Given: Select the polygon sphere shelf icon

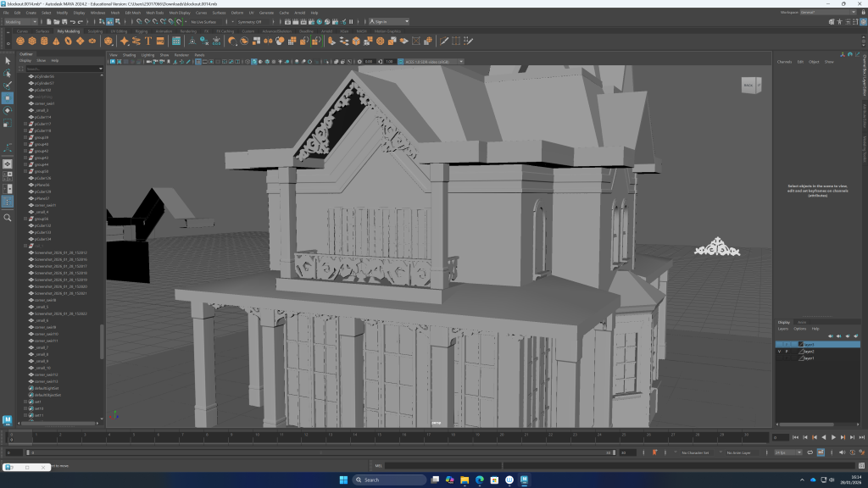Looking at the screenshot, I should click(21, 41).
